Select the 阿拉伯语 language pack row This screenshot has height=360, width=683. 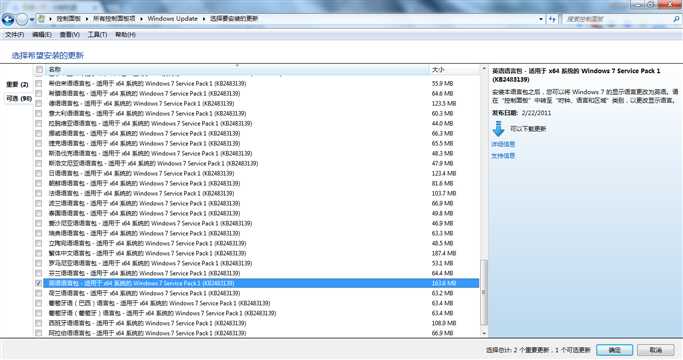pyautogui.click(x=256, y=333)
